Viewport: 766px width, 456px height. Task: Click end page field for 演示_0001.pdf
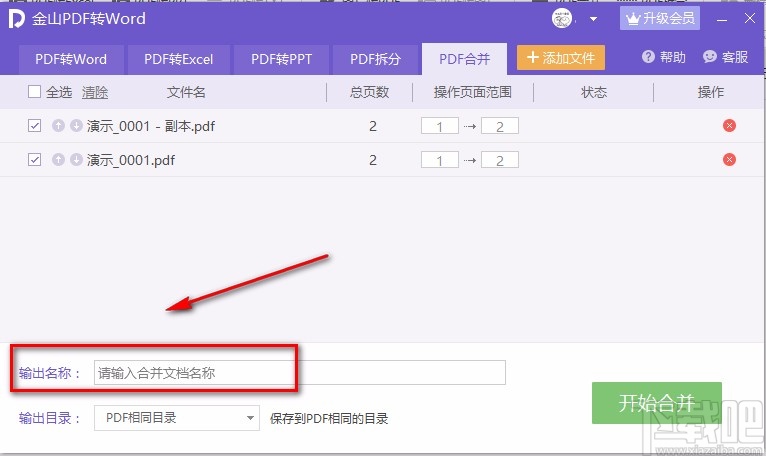coord(500,160)
